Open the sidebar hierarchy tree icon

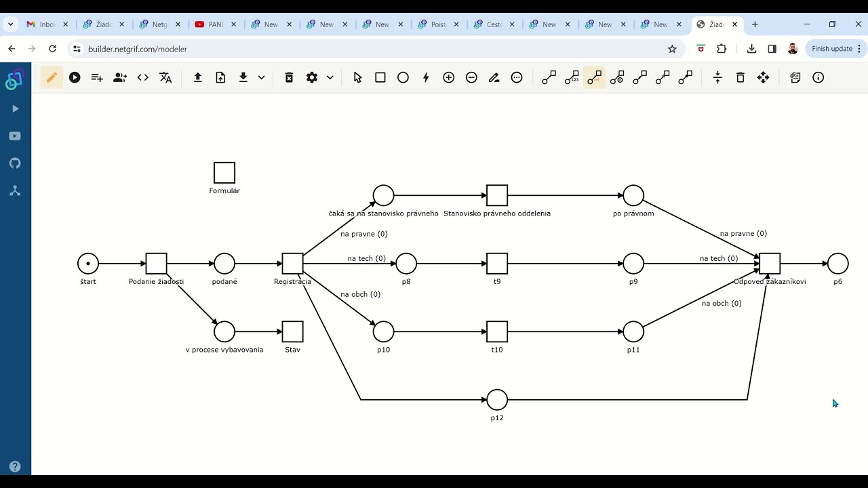(15, 191)
